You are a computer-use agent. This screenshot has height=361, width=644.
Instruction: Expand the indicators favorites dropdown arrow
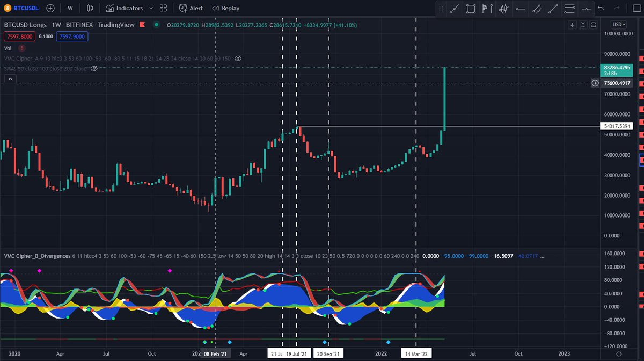(x=151, y=8)
